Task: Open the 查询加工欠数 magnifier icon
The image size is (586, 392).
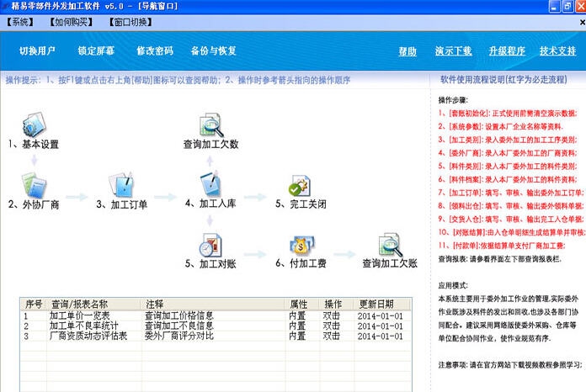Action: pyautogui.click(x=211, y=124)
